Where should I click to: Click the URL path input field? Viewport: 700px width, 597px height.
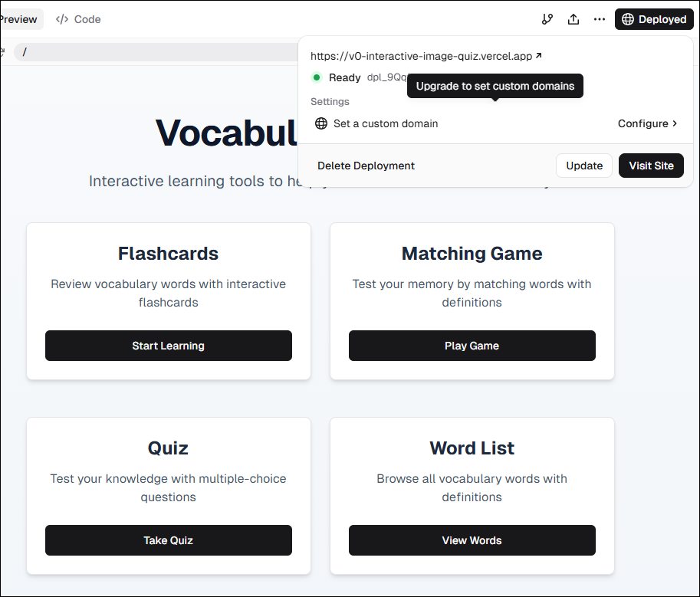(156, 52)
